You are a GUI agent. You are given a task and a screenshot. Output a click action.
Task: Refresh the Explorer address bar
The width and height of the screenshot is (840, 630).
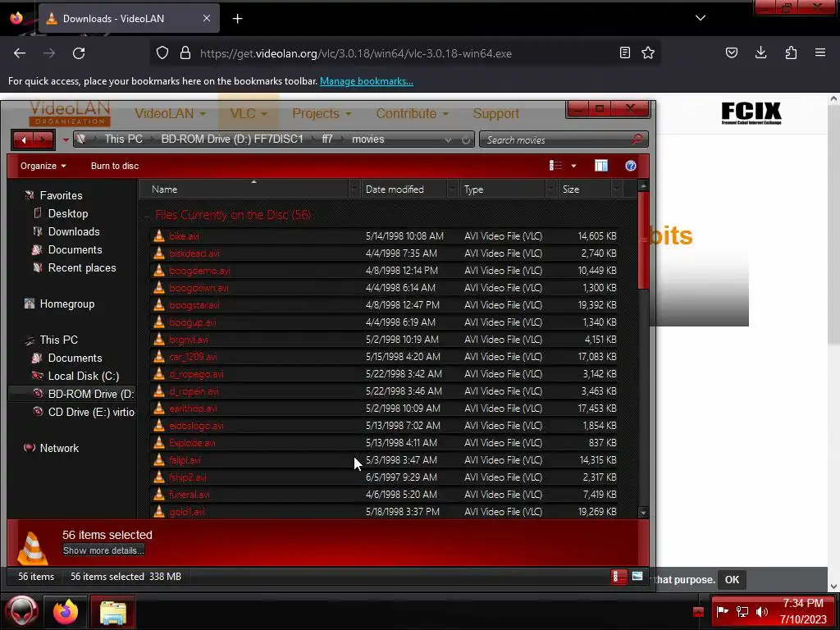tap(466, 139)
